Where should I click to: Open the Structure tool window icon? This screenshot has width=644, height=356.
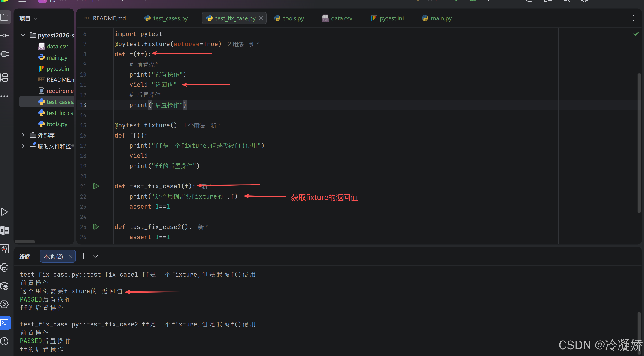point(4,78)
